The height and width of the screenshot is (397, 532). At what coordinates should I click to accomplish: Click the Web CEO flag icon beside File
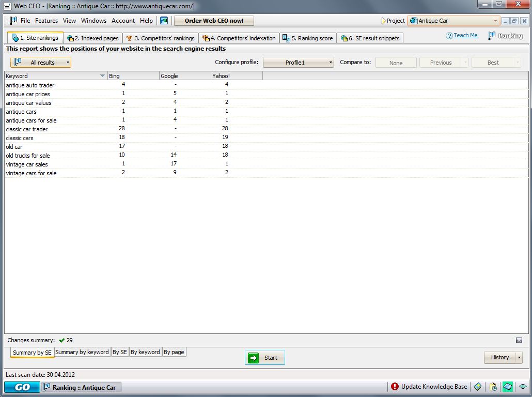point(13,21)
